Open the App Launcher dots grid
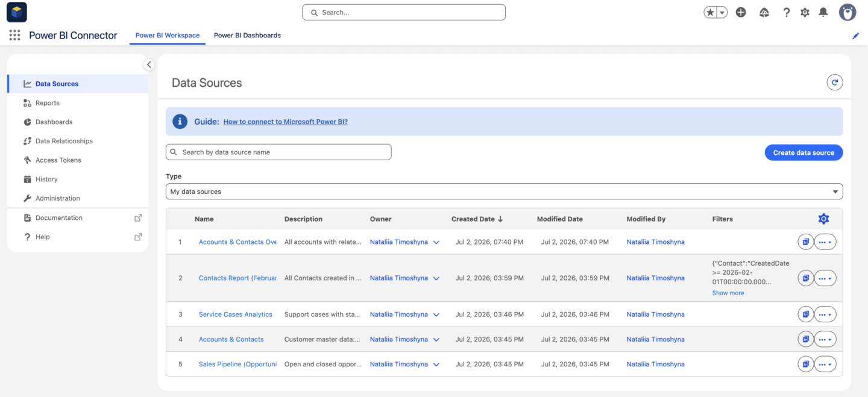 [x=14, y=36]
